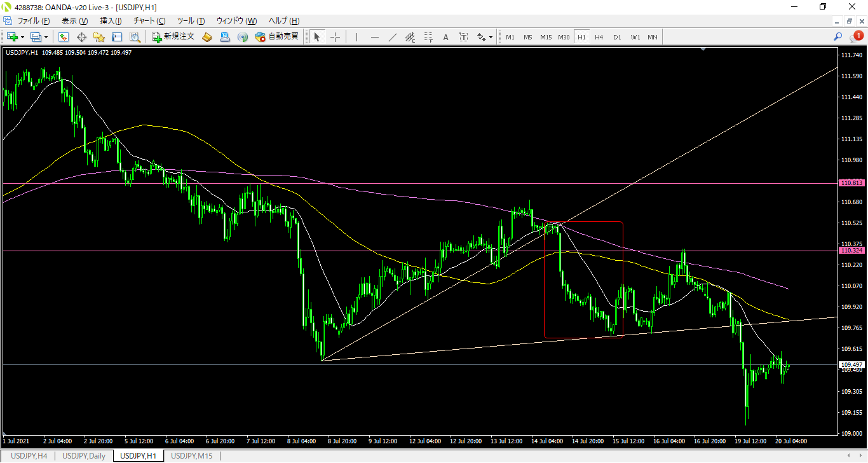Switch timeframe to M15
868x463 pixels.
click(546, 37)
